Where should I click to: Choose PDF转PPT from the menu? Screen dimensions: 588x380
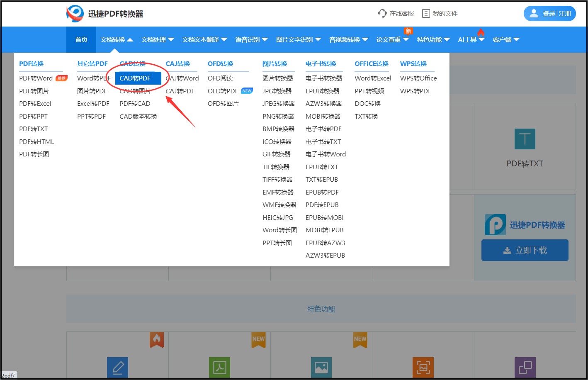[34, 116]
